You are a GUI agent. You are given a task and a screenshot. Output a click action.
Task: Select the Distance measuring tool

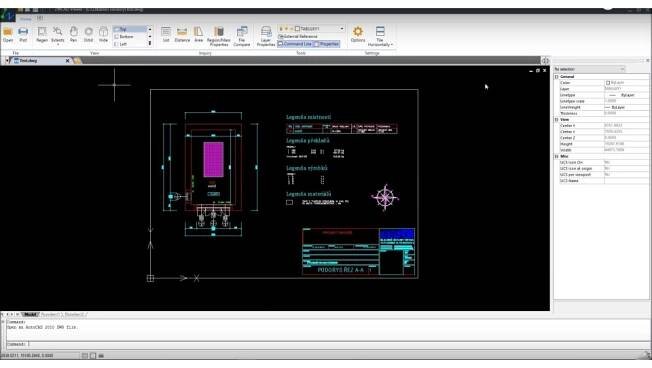(182, 34)
